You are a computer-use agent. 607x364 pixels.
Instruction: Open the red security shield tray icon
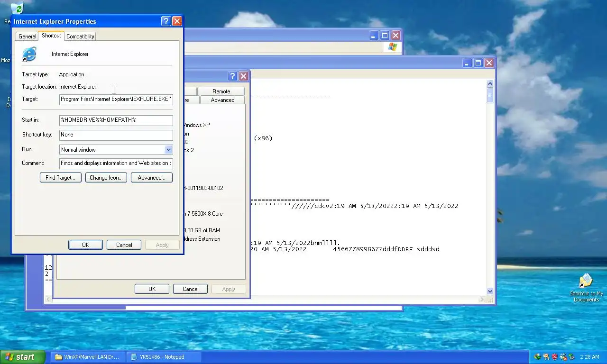coord(555,357)
